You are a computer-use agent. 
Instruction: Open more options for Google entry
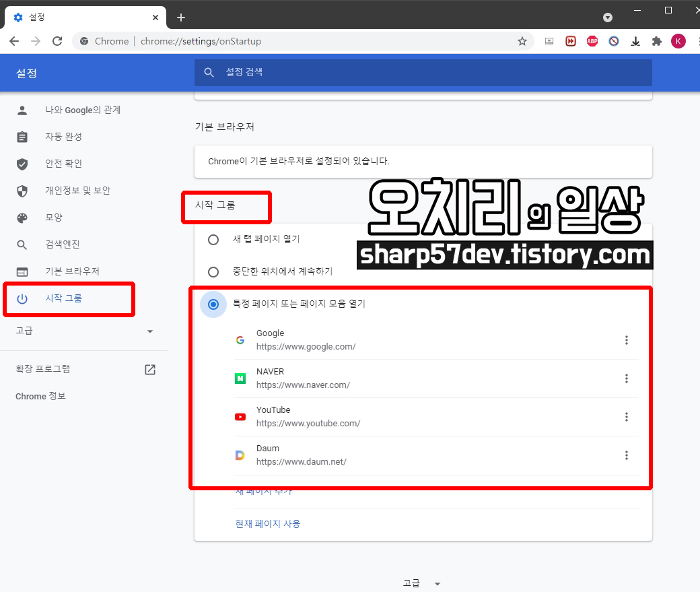(627, 340)
